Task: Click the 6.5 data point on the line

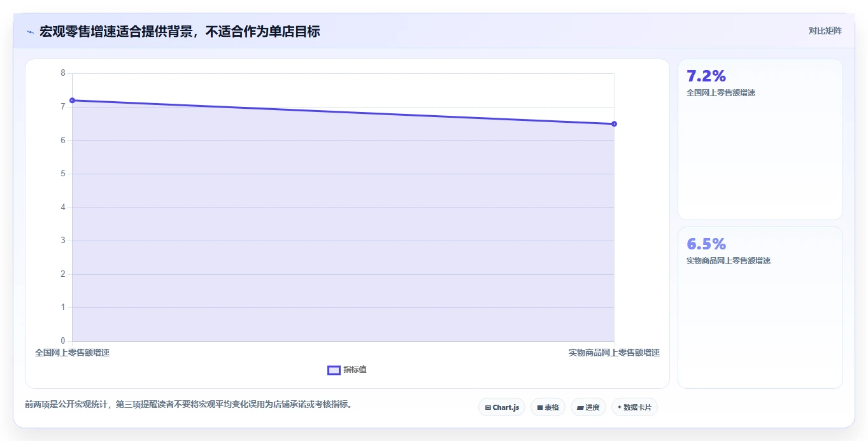Action: 614,123
